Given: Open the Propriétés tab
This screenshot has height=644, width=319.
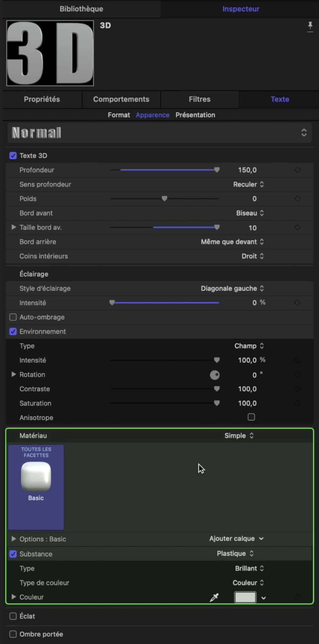Looking at the screenshot, I should 42,99.
